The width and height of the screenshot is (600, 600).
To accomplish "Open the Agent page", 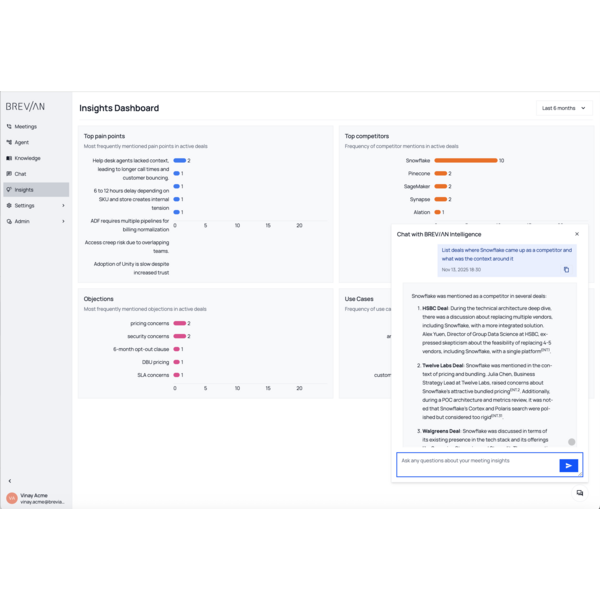I will 36,142.
